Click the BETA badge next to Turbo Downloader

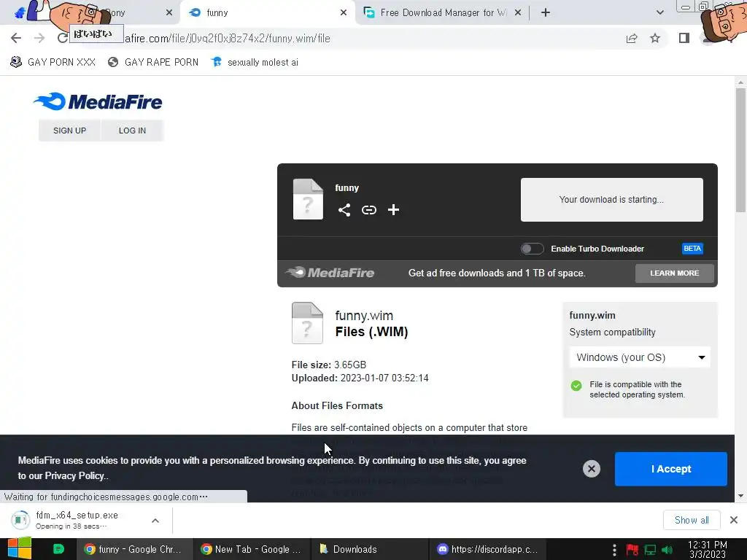click(x=692, y=249)
